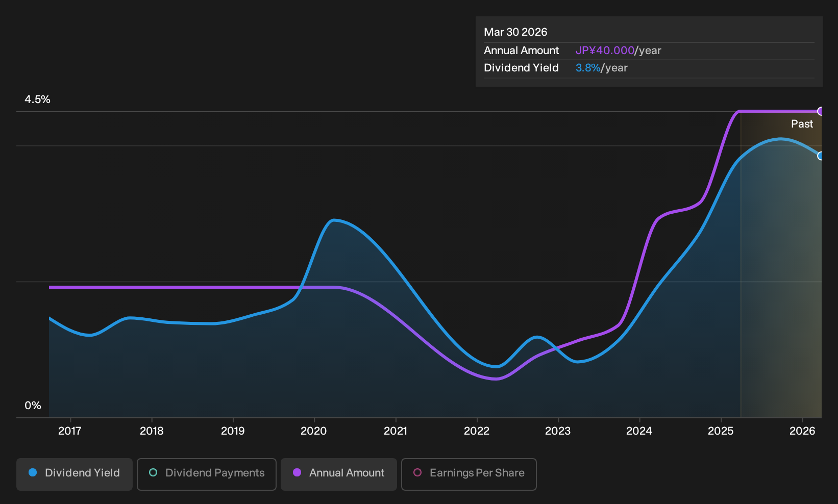Image resolution: width=838 pixels, height=504 pixels.
Task: Click the Mar 30 2026 tooltip date
Action: tap(515, 32)
